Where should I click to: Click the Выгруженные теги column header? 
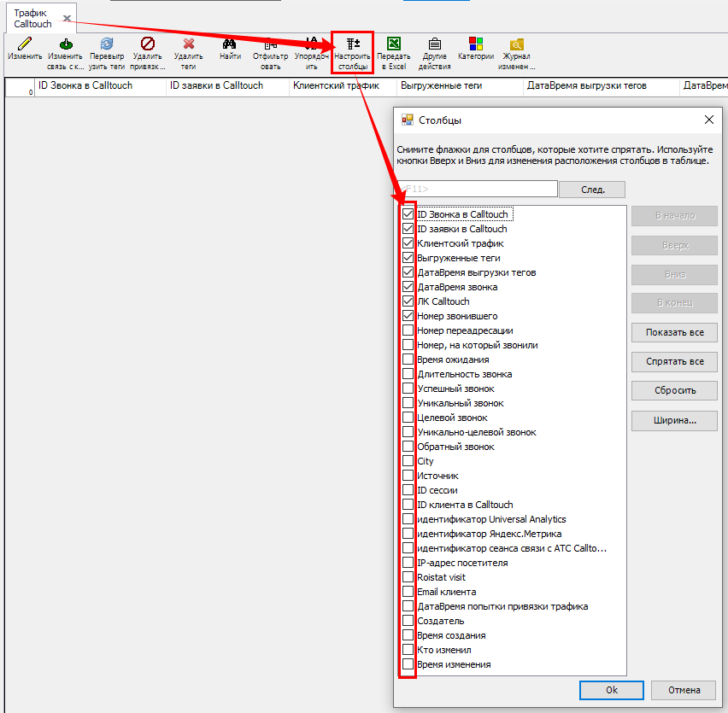coord(451,86)
